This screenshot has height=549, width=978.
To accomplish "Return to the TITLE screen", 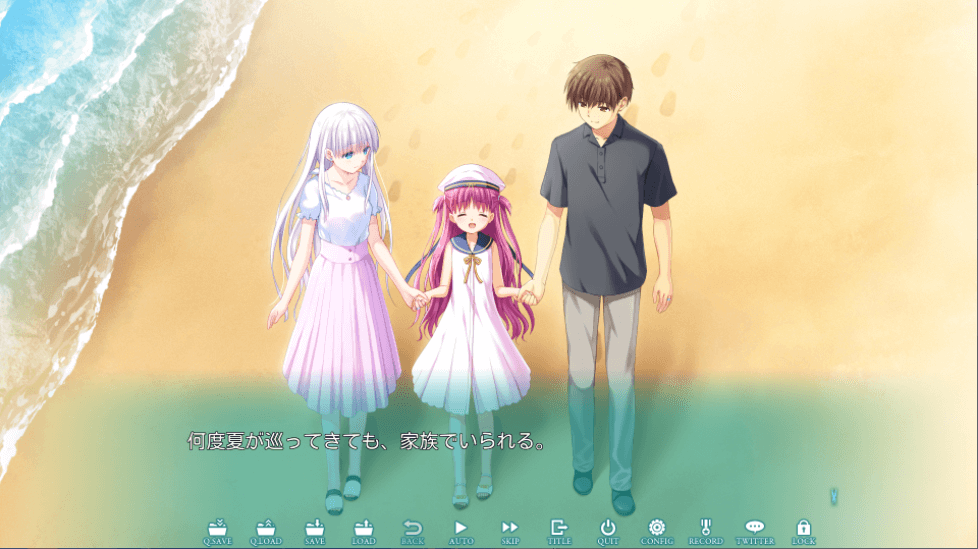I will pyautogui.click(x=559, y=531).
